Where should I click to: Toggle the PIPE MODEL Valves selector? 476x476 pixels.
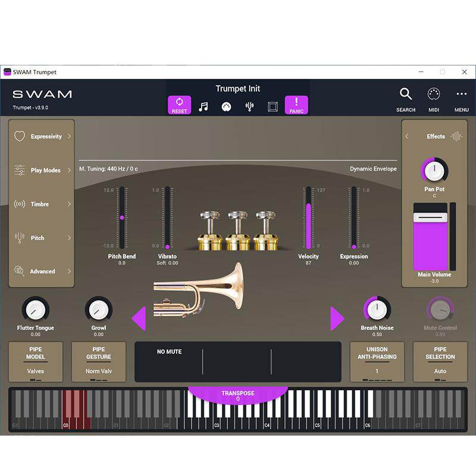36,362
